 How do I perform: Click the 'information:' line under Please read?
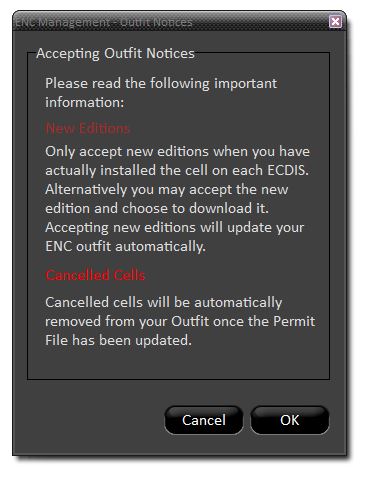coord(85,102)
